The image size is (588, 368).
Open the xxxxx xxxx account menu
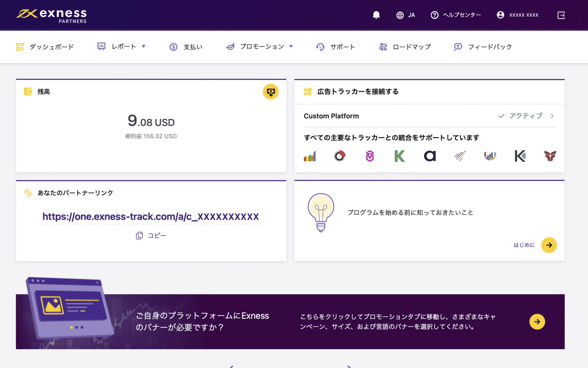524,15
